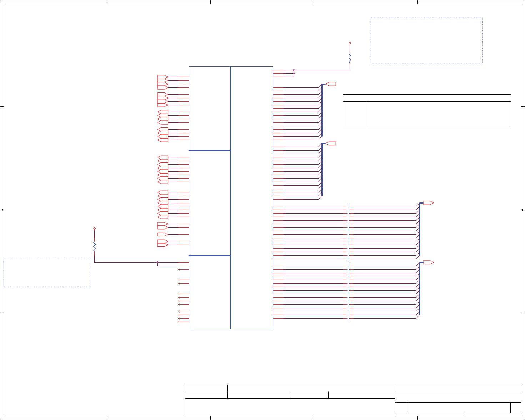The width and height of the screenshot is (525, 420).
Task: Select the power terminal circle above the top-right resistor
Action: 350,43
